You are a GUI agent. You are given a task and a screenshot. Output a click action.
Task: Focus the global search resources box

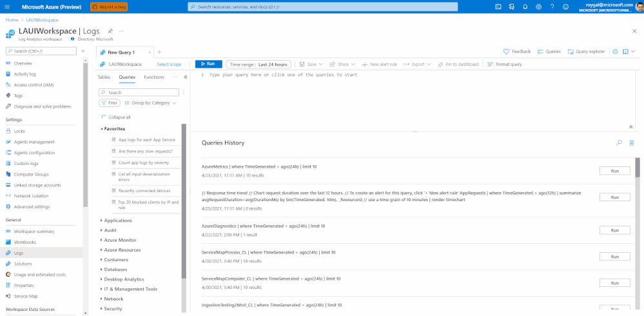(322, 6)
